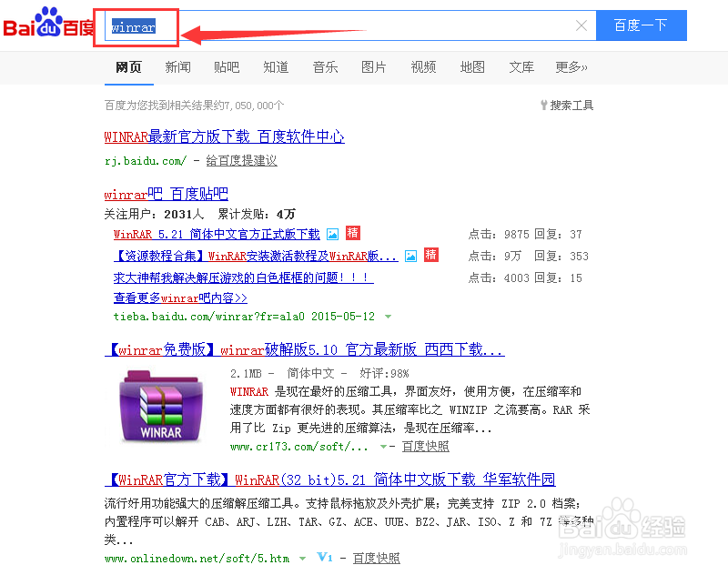Click 查看更多winrar吧内容>> link
728x575 pixels.
180,298
